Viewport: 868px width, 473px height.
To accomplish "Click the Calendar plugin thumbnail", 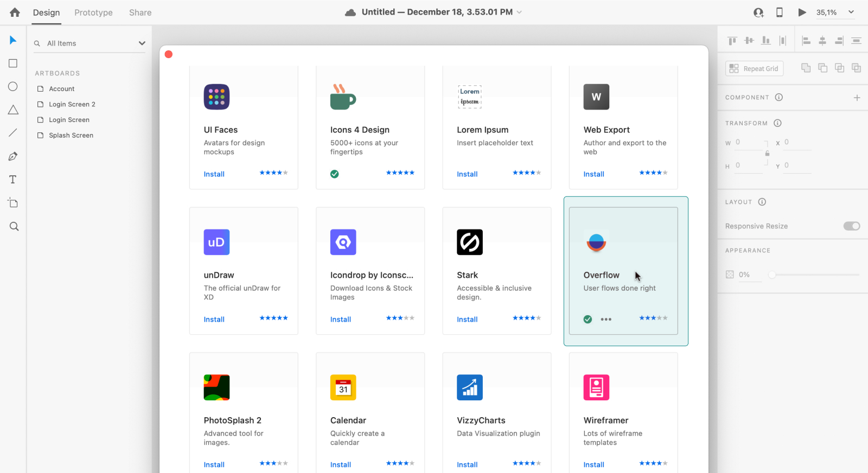I will [x=343, y=388].
